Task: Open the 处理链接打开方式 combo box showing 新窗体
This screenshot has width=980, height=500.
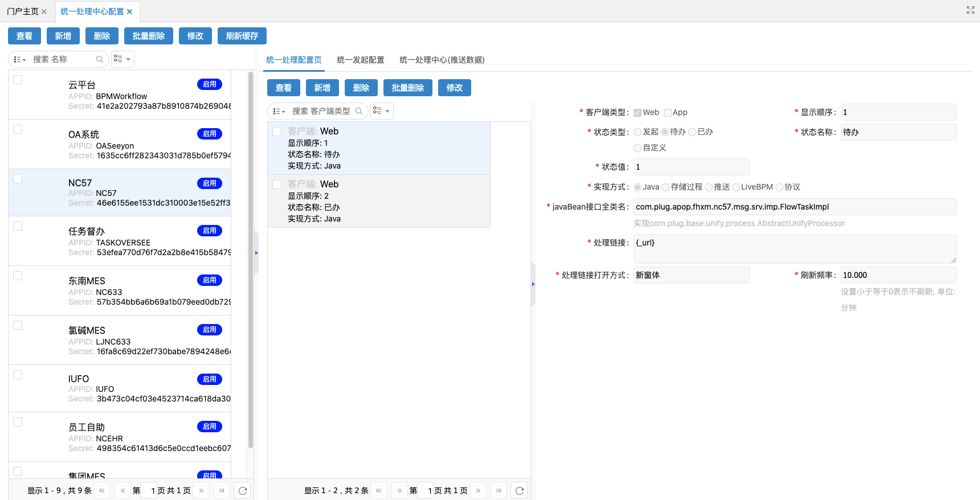Action: tap(692, 275)
